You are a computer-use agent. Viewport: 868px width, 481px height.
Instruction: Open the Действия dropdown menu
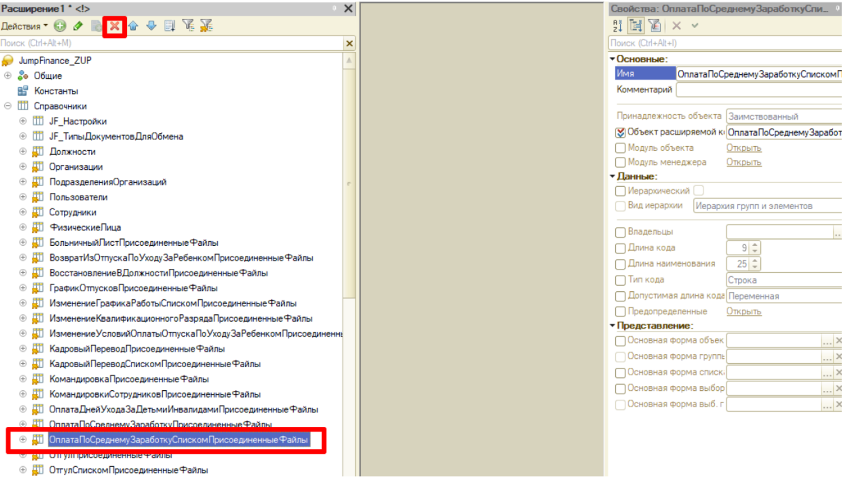pyautogui.click(x=24, y=26)
